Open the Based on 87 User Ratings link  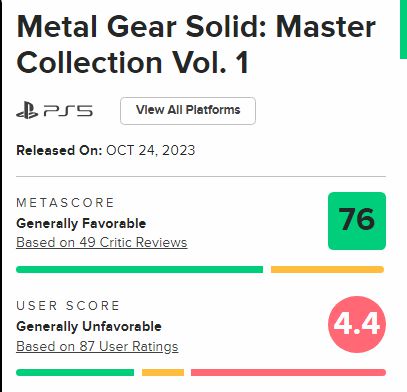point(97,346)
